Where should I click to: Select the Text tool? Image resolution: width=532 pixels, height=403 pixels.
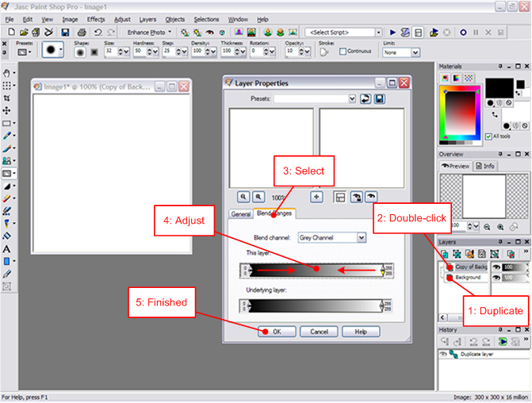pos(6,249)
